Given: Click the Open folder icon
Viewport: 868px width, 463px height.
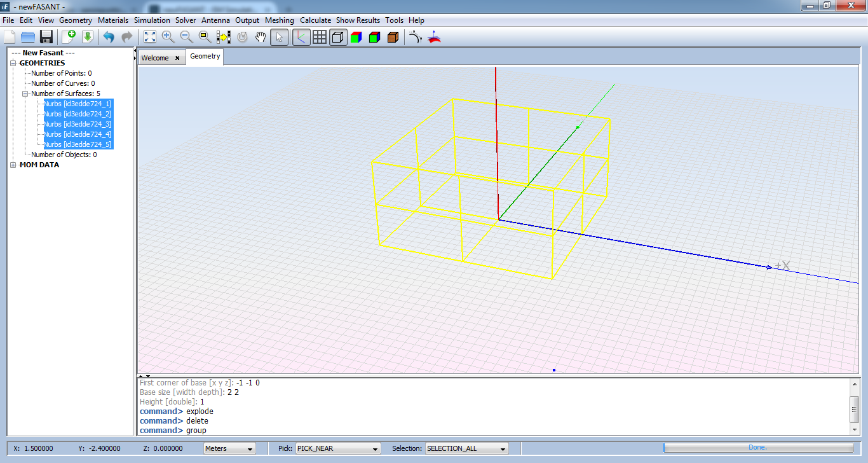Looking at the screenshot, I should tap(27, 37).
